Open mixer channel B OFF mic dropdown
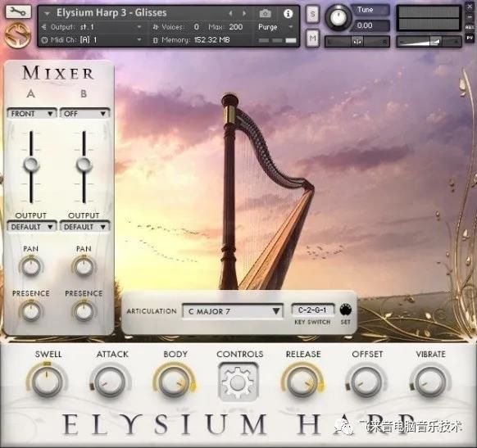The height and width of the screenshot is (448, 477). tap(84, 114)
